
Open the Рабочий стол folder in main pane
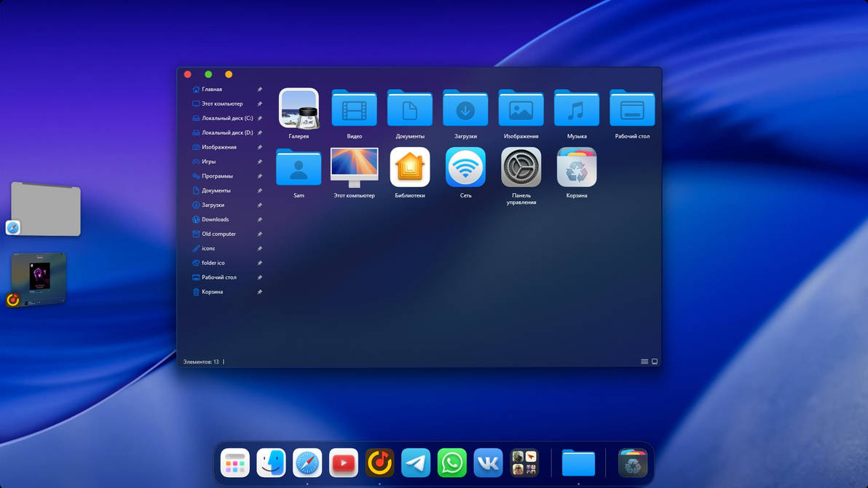click(x=632, y=108)
